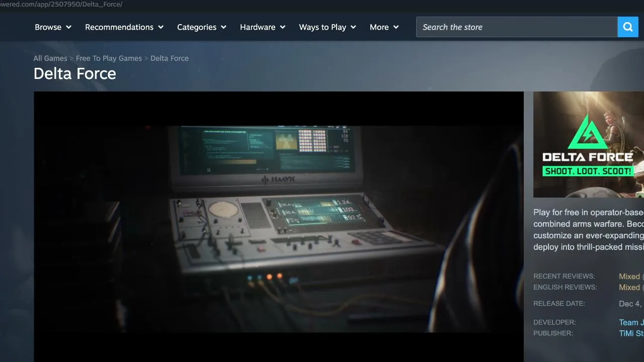Expand the More menu
The height and width of the screenshot is (362, 644).
point(384,27)
